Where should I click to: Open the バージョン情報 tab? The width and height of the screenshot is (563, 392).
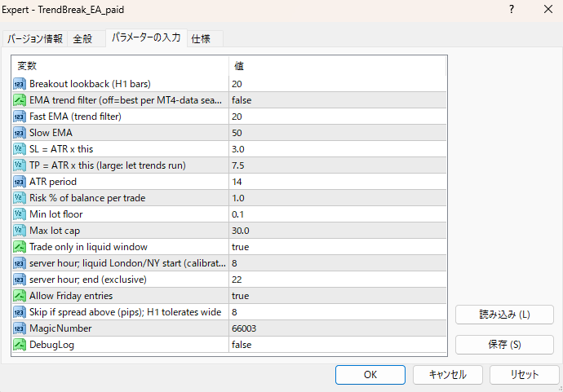coord(35,39)
